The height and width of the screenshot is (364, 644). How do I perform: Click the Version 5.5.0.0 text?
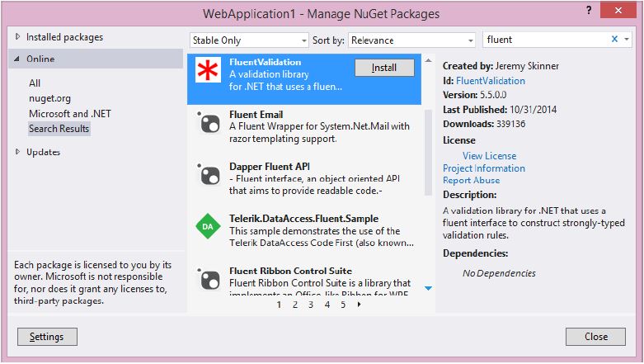474,95
